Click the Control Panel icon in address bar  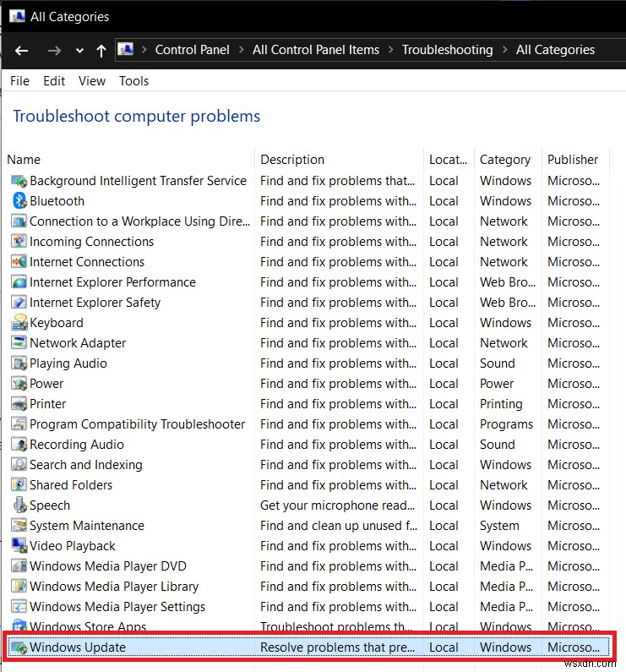(x=126, y=49)
